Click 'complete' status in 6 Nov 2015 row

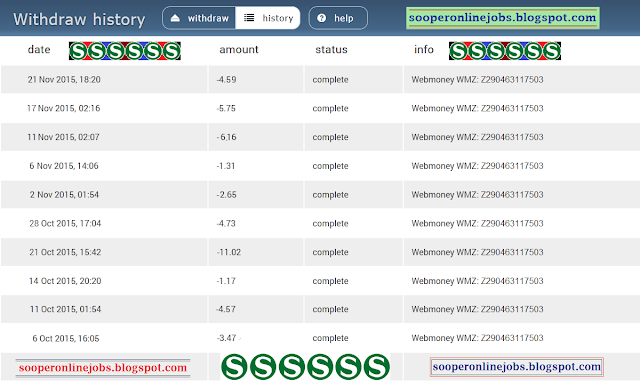tap(331, 166)
